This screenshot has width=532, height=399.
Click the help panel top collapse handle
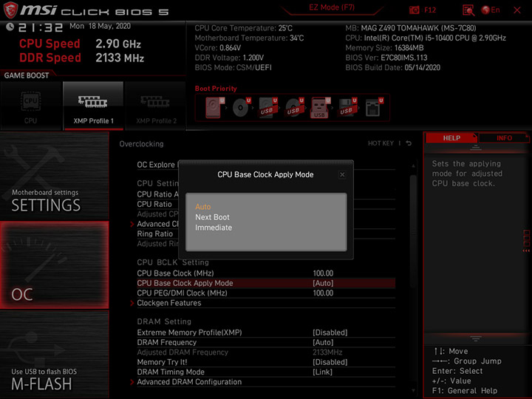476,147
